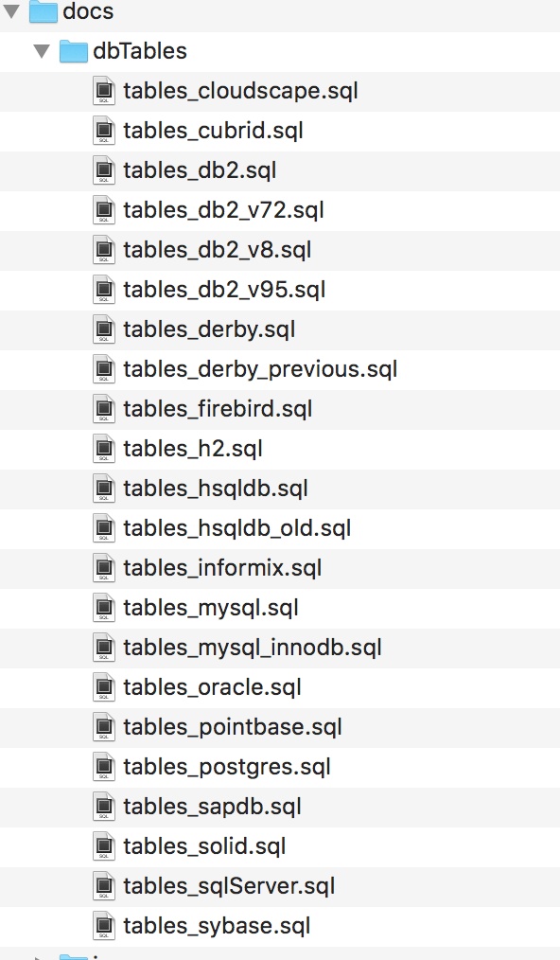This screenshot has height=960, width=560.
Task: Select file name tables_hsqldb_old.sql
Action: click(x=237, y=529)
